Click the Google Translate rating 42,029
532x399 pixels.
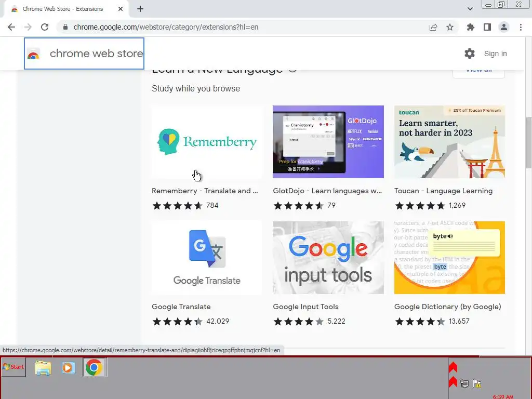tap(191, 321)
